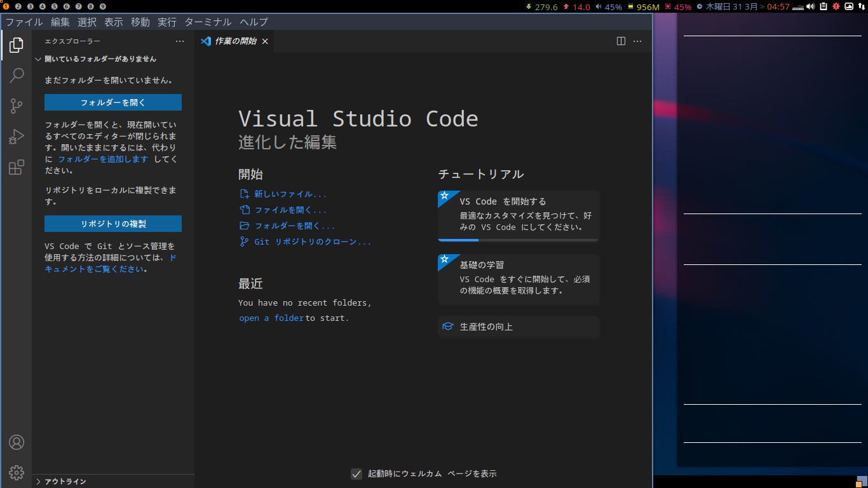Viewport: 868px width, 488px height.
Task: Open the 編集 menu
Action: pyautogui.click(x=60, y=22)
